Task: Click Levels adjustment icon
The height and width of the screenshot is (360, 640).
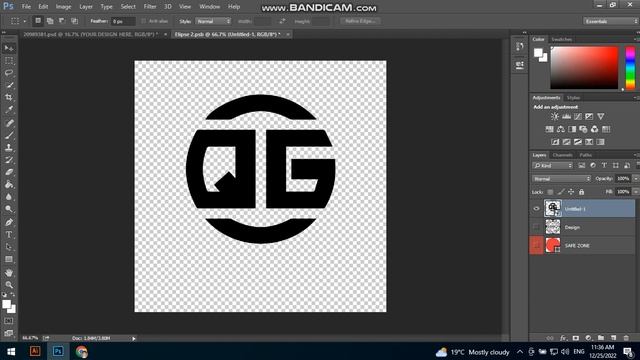Action: [566, 117]
